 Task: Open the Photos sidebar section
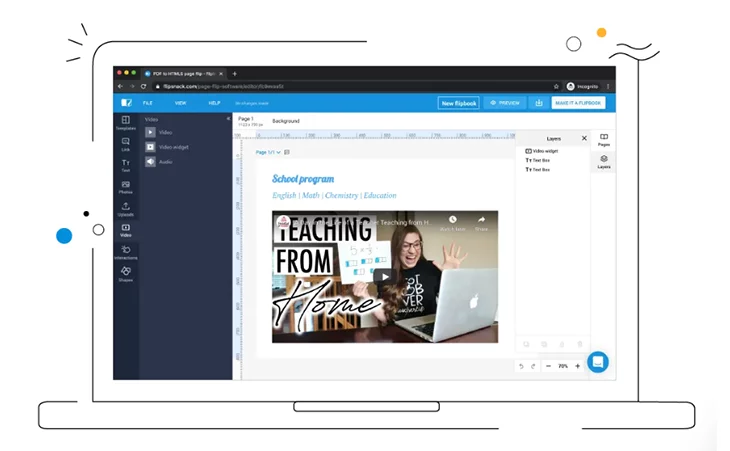126,187
